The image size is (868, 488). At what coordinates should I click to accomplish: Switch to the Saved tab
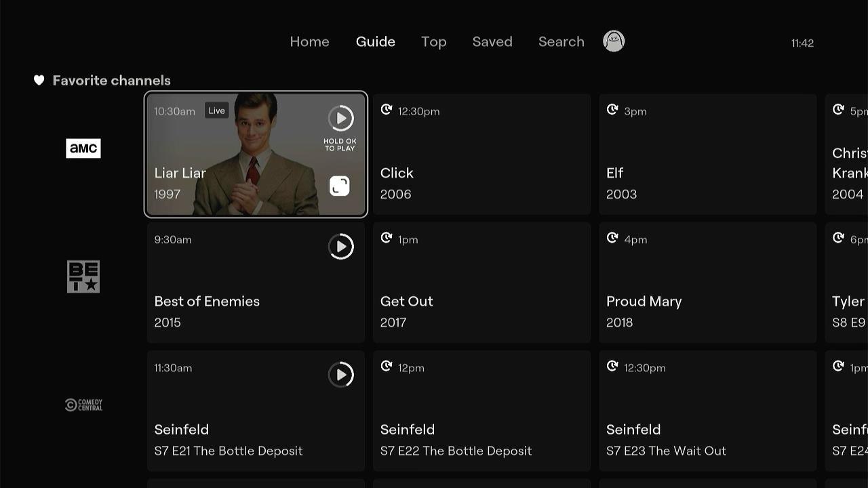492,41
